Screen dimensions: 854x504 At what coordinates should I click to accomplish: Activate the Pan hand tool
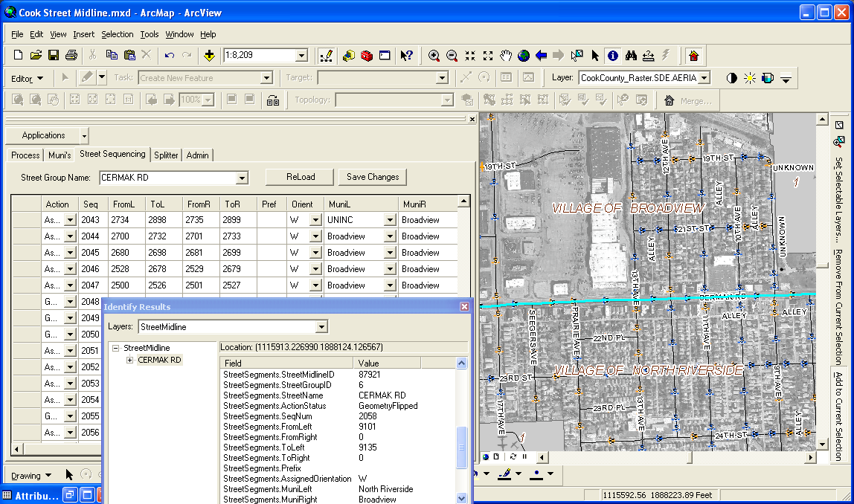click(x=506, y=55)
